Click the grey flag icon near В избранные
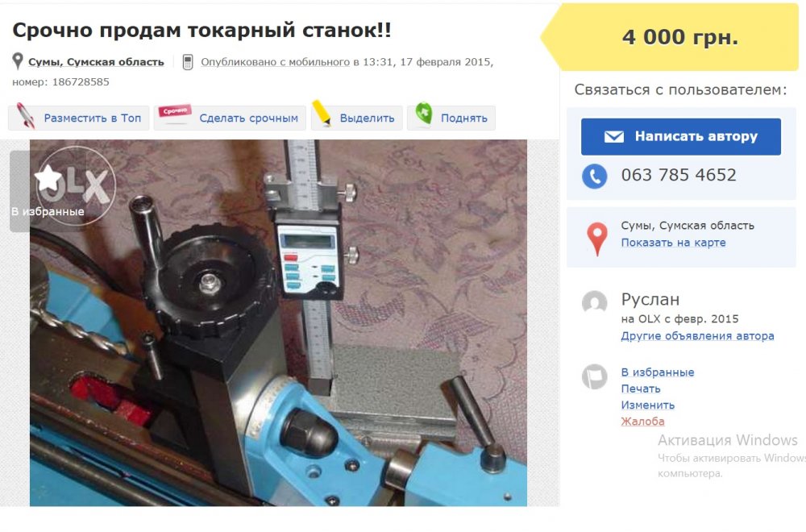 pyautogui.click(x=594, y=376)
